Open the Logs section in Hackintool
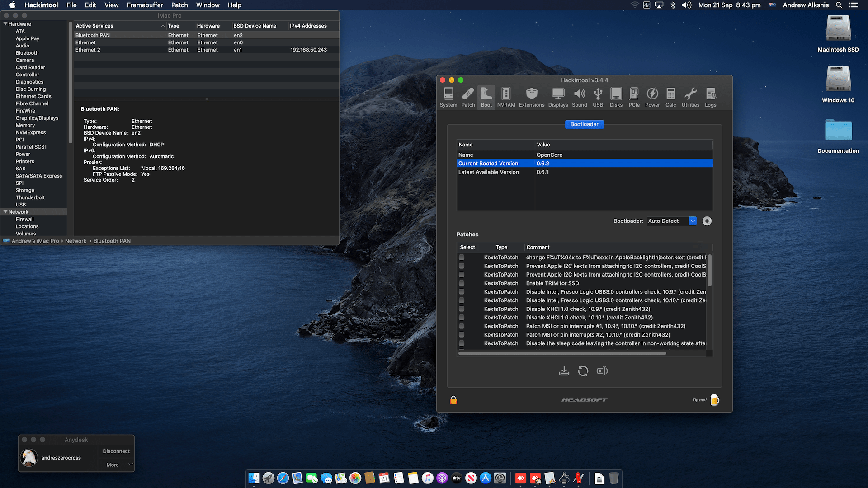868x488 pixels. click(x=711, y=97)
